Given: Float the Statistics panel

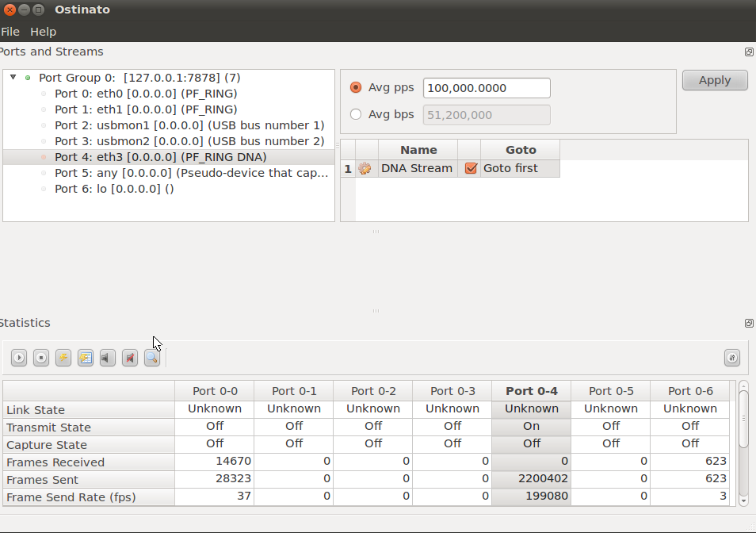Looking at the screenshot, I should click(749, 323).
